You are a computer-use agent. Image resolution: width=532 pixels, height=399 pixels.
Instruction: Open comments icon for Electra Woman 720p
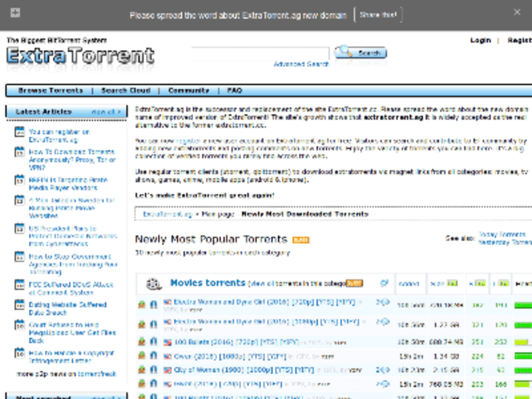[x=383, y=302]
